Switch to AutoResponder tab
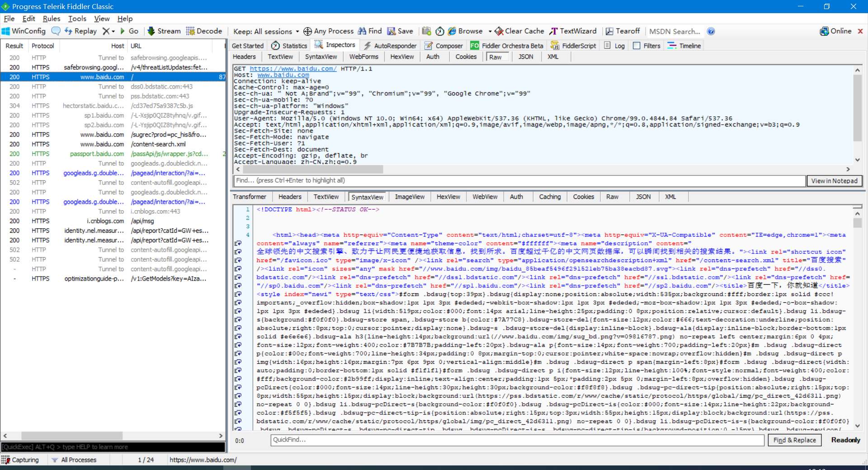868x470 pixels. coord(390,46)
